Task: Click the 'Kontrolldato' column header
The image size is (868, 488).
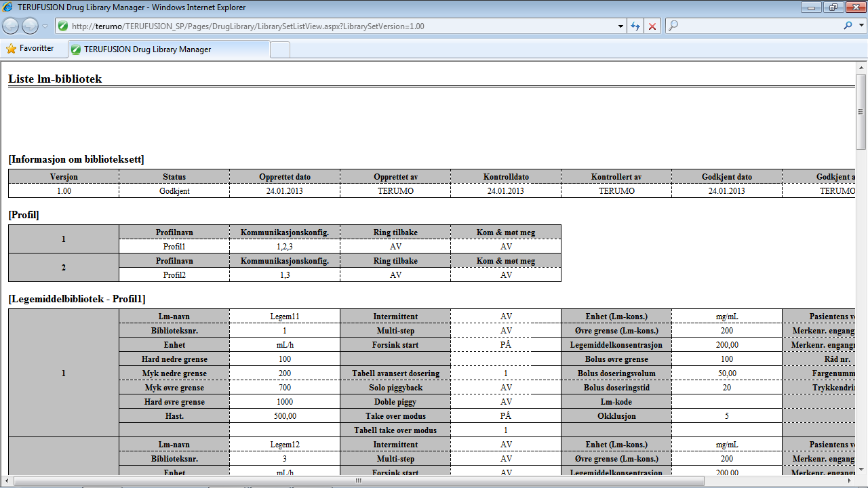Action: 506,177
